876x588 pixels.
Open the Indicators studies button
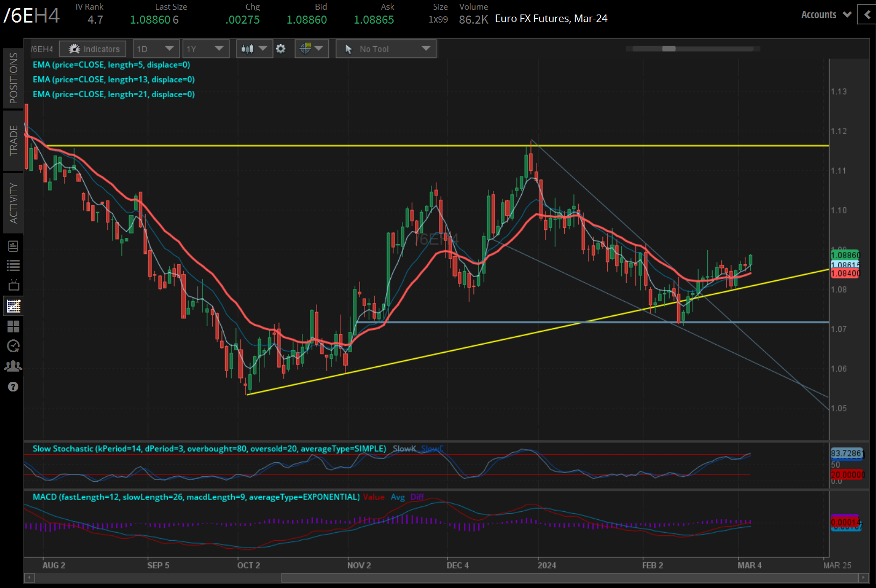(x=93, y=49)
